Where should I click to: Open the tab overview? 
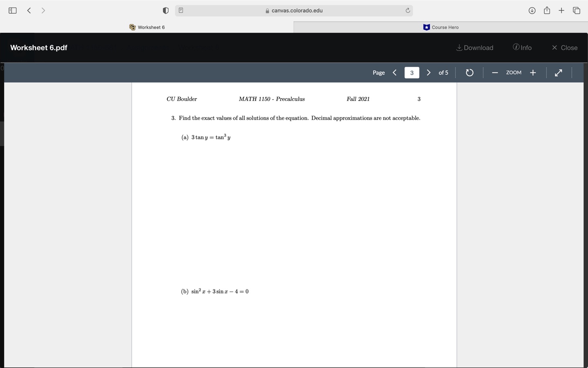(576, 10)
